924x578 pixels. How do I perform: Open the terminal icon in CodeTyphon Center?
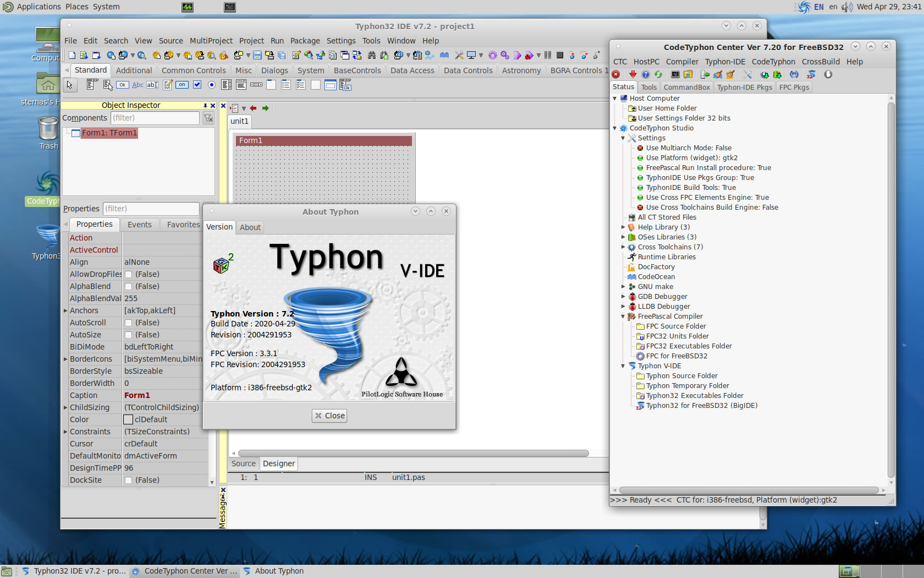point(675,74)
